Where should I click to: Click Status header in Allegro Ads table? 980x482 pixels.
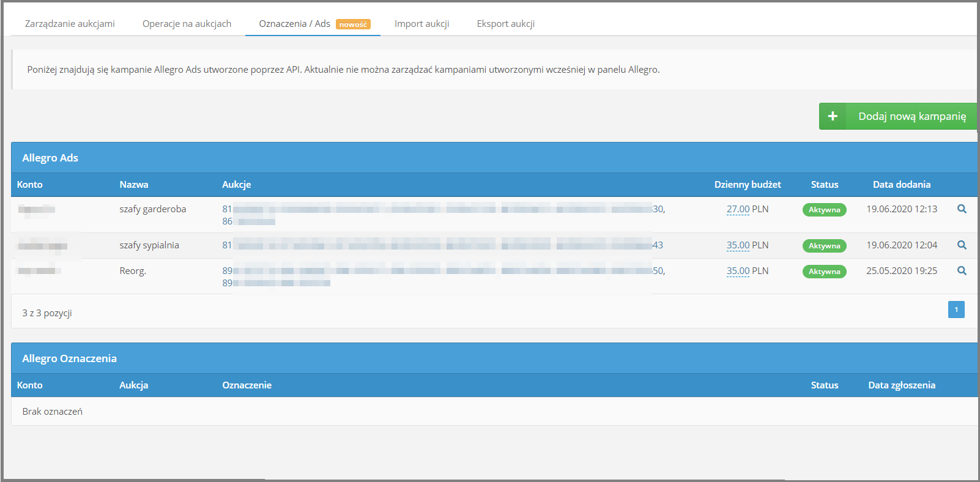click(825, 185)
